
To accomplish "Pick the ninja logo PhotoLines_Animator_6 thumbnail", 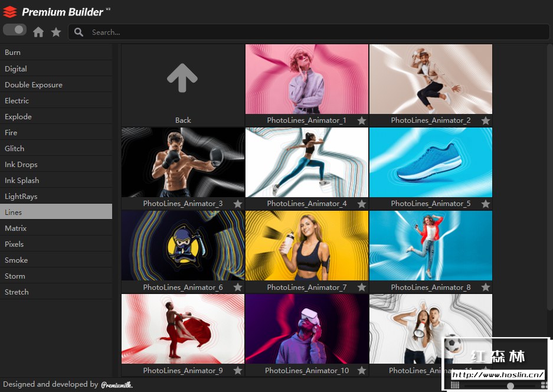I will pyautogui.click(x=183, y=246).
